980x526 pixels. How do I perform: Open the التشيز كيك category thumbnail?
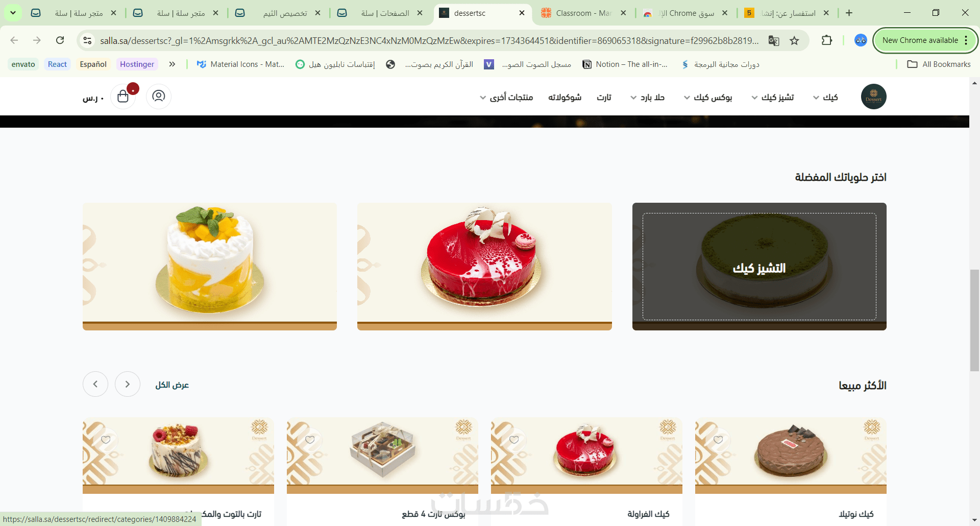click(x=759, y=267)
